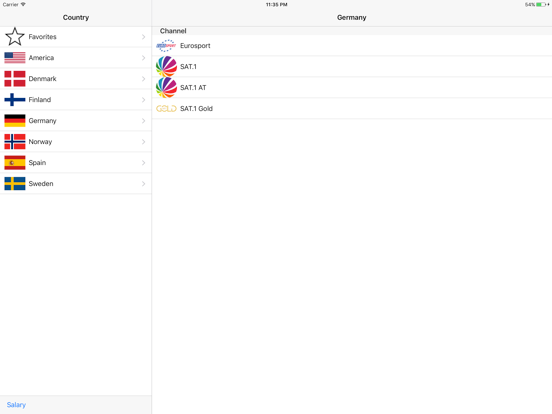The height and width of the screenshot is (414, 552).
Task: Select the Denmark country name
Action: (42, 79)
